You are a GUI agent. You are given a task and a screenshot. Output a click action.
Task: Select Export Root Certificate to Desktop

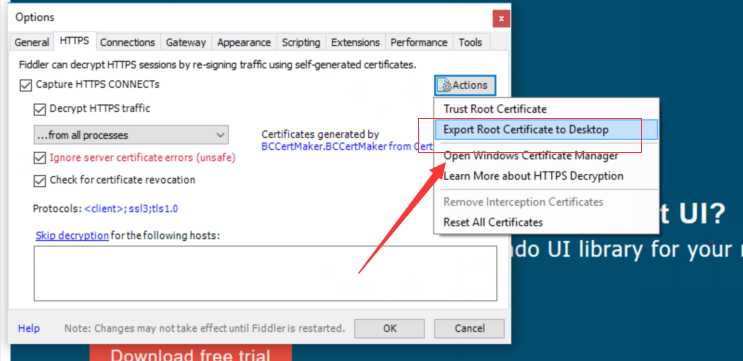click(546, 129)
